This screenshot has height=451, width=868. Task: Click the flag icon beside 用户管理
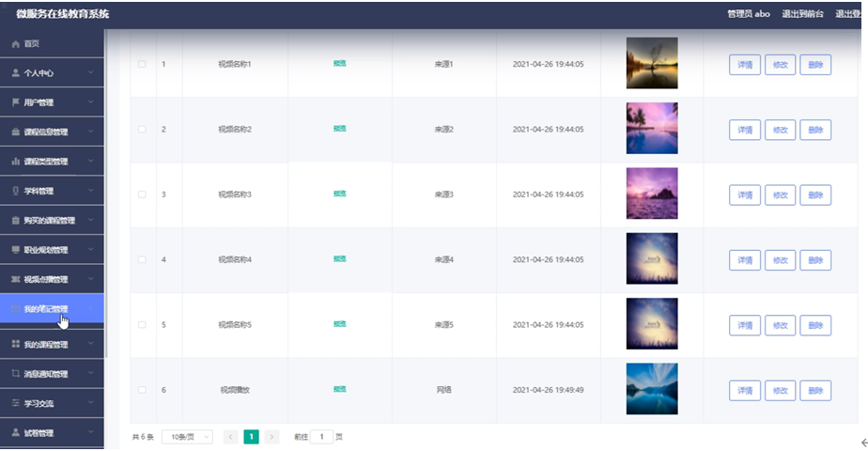point(15,102)
